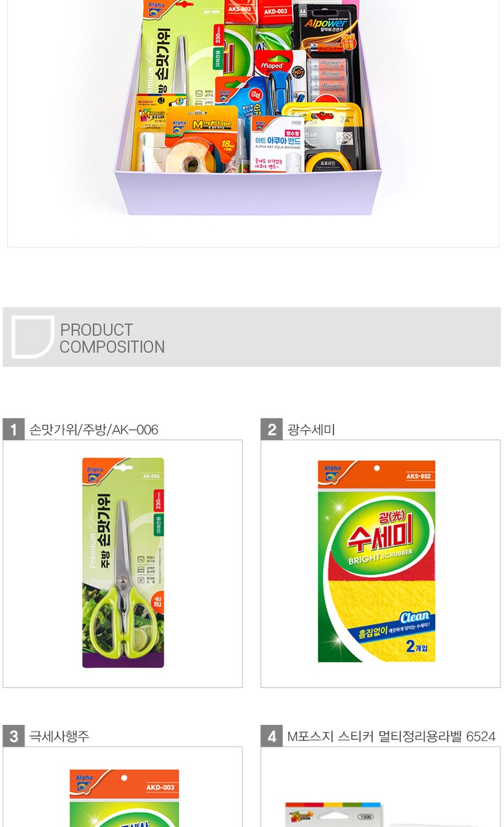504x827 pixels.
Task: Click number 1 badge for 손맛가위
Action: coord(14,430)
